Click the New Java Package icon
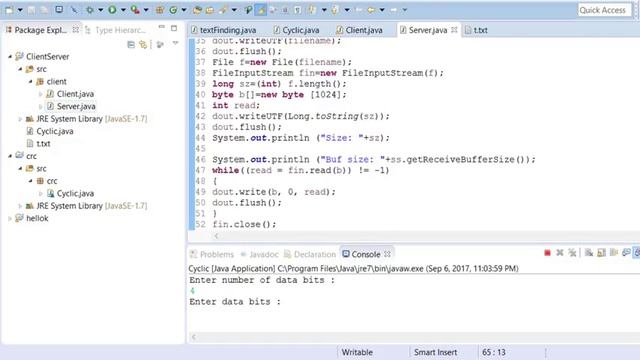Image resolution: width=640 pixels, height=360 pixels. click(160, 10)
